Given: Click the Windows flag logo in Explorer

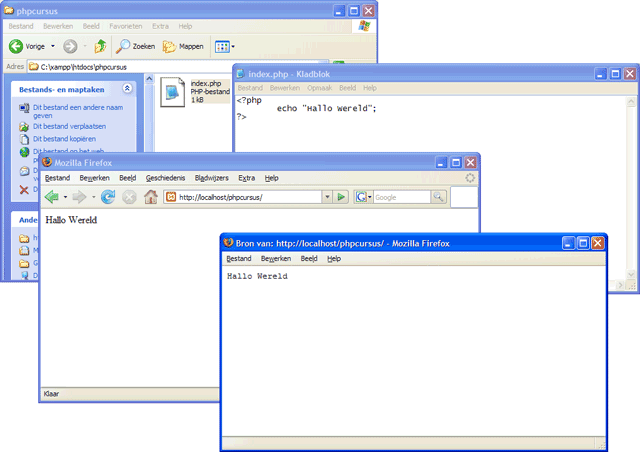Looking at the screenshot, I should pyautogui.click(x=364, y=26).
